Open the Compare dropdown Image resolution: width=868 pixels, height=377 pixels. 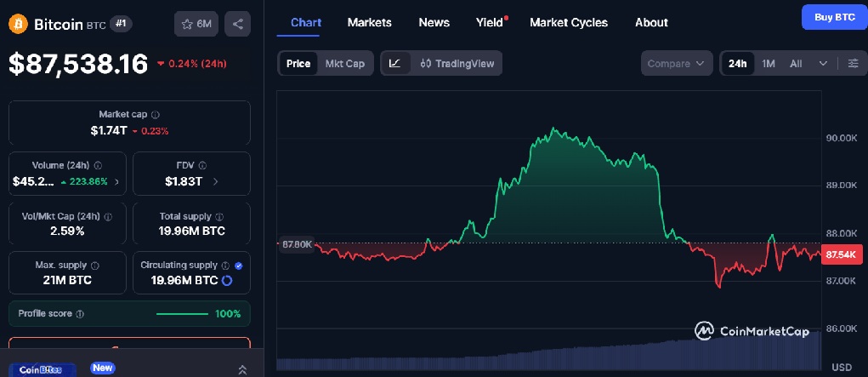click(x=676, y=63)
